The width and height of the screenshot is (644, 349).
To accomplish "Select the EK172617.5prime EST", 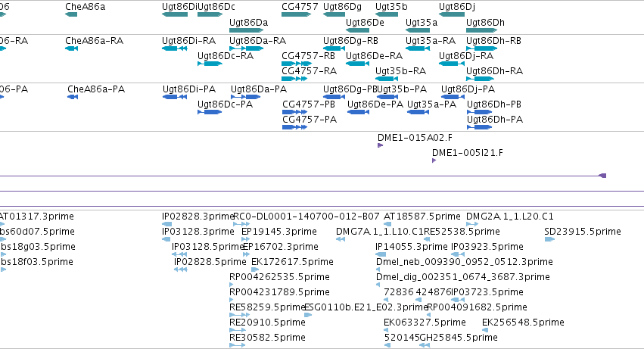I will click(x=255, y=270).
